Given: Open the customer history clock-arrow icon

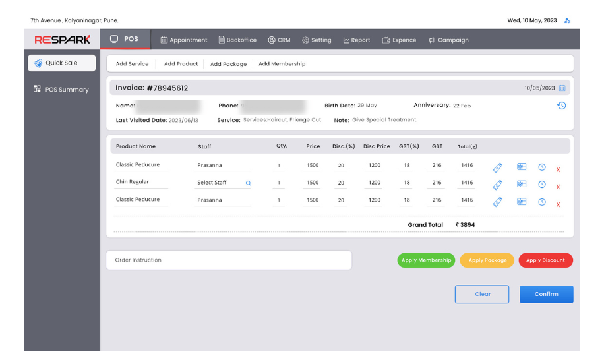Looking at the screenshot, I should pos(561,106).
